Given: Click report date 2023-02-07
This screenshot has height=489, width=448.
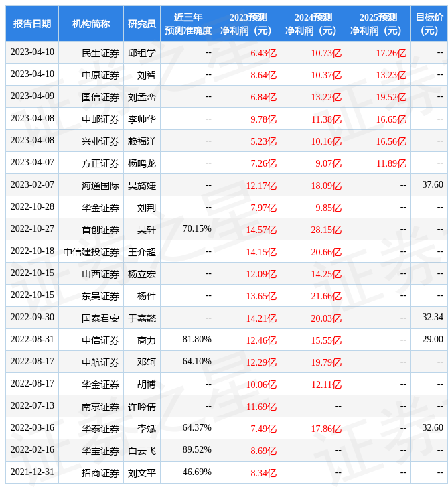Looking at the screenshot, I should point(32,184).
